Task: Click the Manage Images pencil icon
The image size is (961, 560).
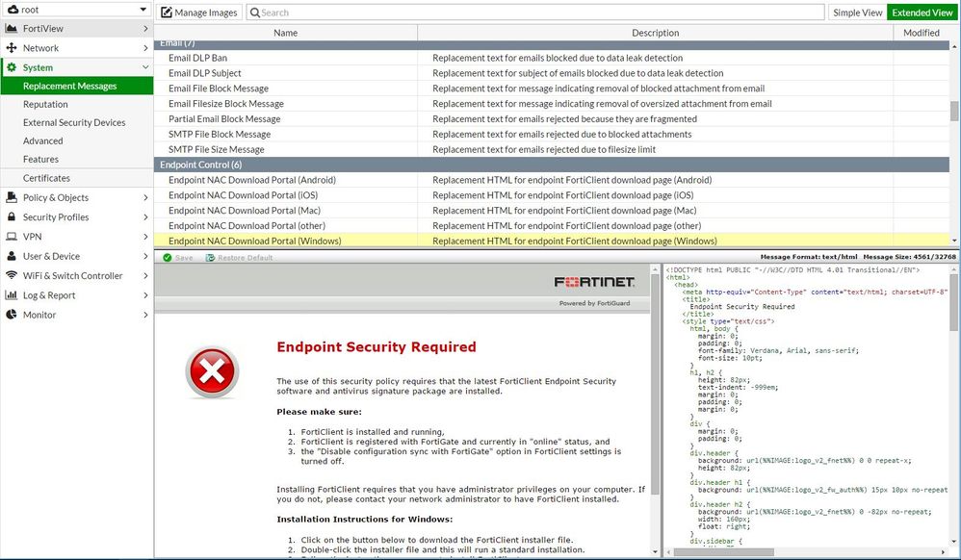Action: click(166, 13)
